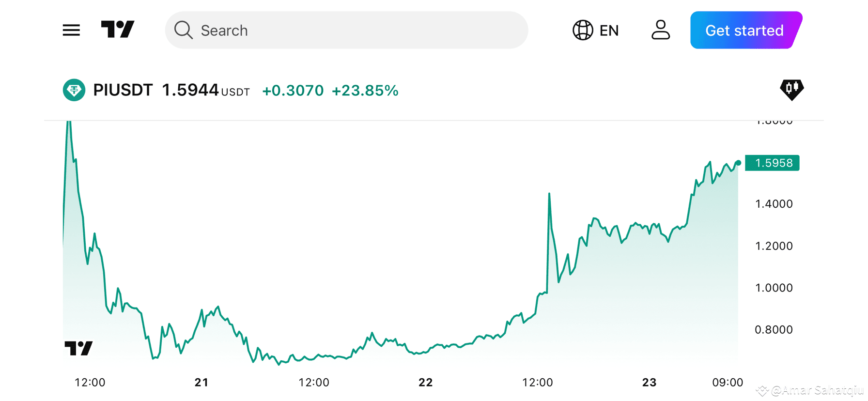Click the candlestick diamond icon on the right
The height and width of the screenshot is (401, 868).
[x=792, y=90]
